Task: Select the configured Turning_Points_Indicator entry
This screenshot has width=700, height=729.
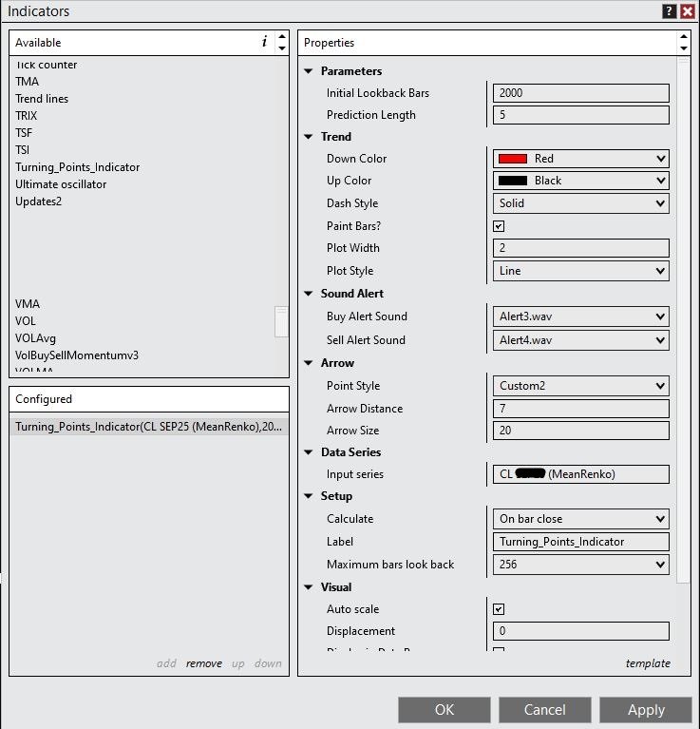Action: 148,427
